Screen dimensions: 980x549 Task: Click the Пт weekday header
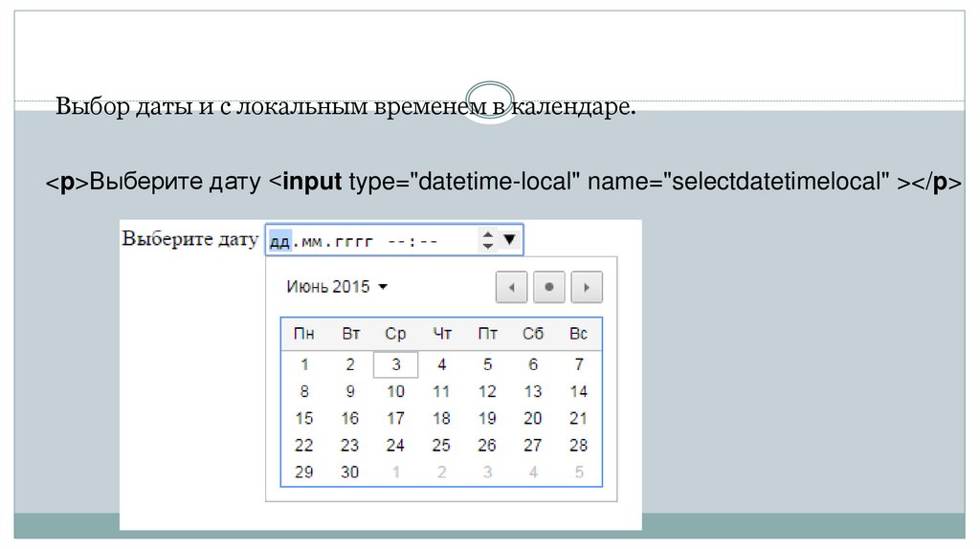click(487, 334)
